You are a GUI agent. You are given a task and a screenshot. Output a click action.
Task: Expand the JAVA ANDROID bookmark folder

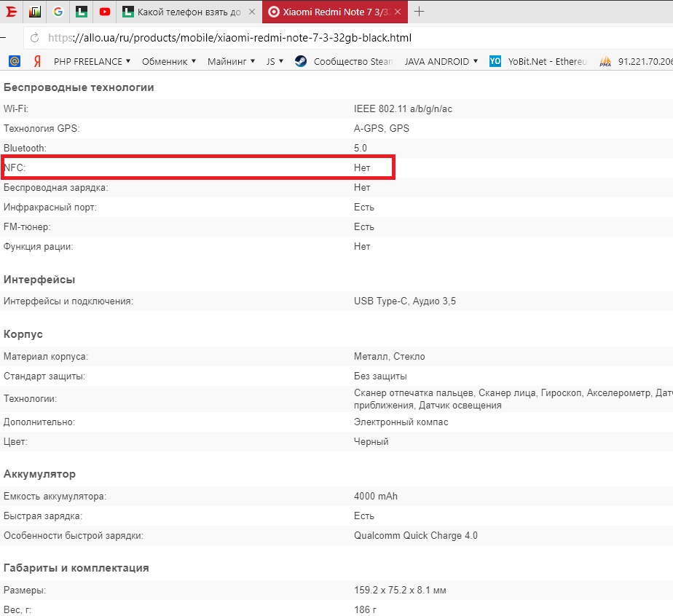coord(441,61)
